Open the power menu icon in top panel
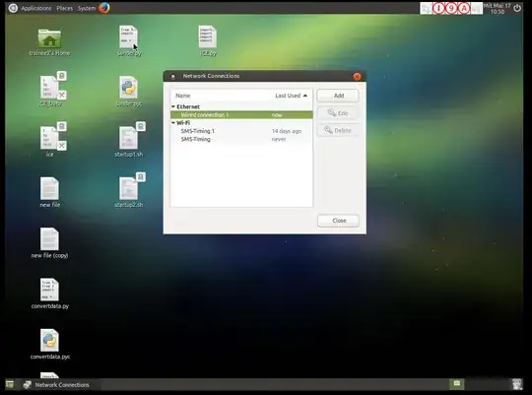The width and height of the screenshot is (532, 395). pyautogui.click(x=517, y=8)
